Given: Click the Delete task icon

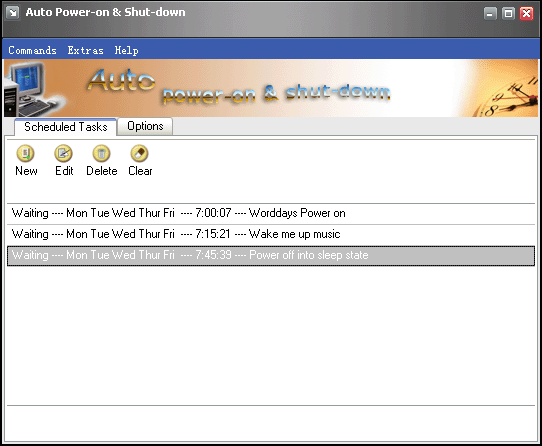Looking at the screenshot, I should click(x=102, y=153).
